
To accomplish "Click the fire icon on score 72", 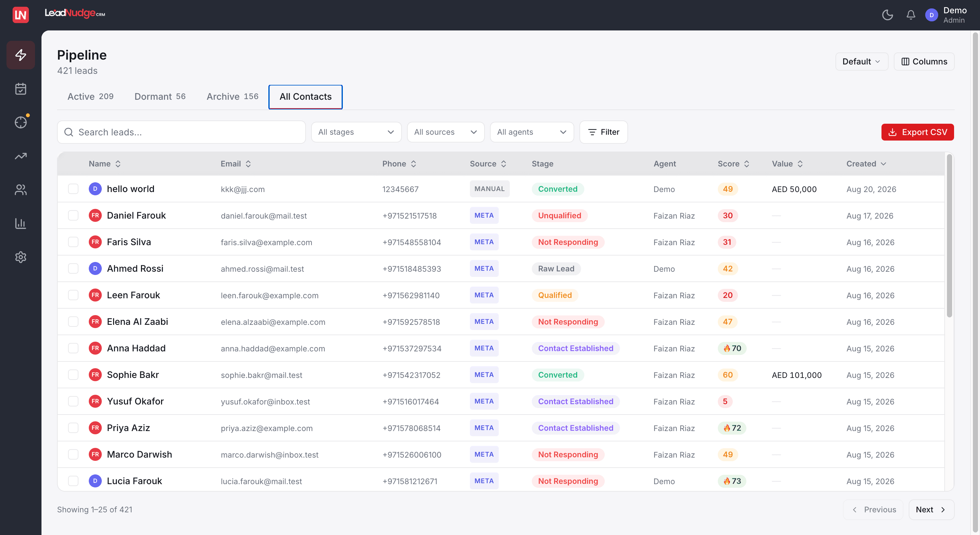I will tap(727, 428).
